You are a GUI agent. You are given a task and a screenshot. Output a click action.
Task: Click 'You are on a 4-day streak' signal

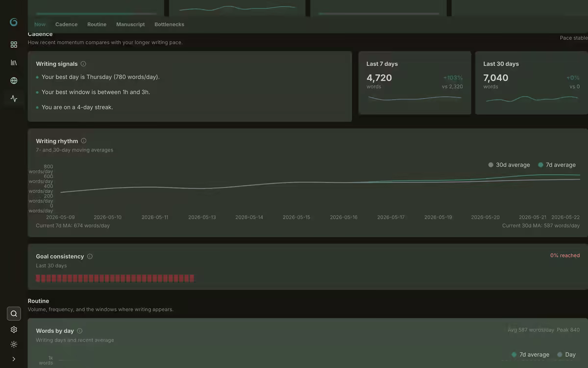tap(77, 107)
